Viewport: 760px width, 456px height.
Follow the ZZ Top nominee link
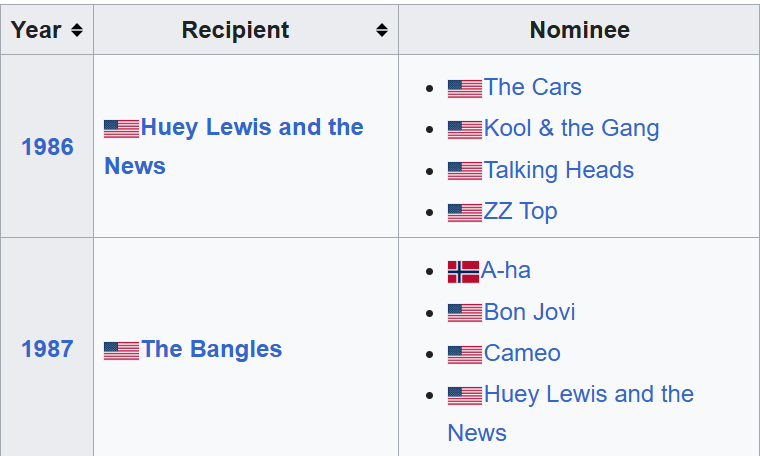[x=520, y=211]
